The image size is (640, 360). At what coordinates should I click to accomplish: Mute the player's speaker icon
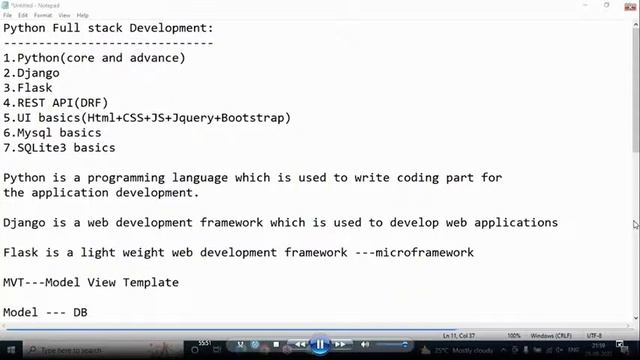click(364, 345)
